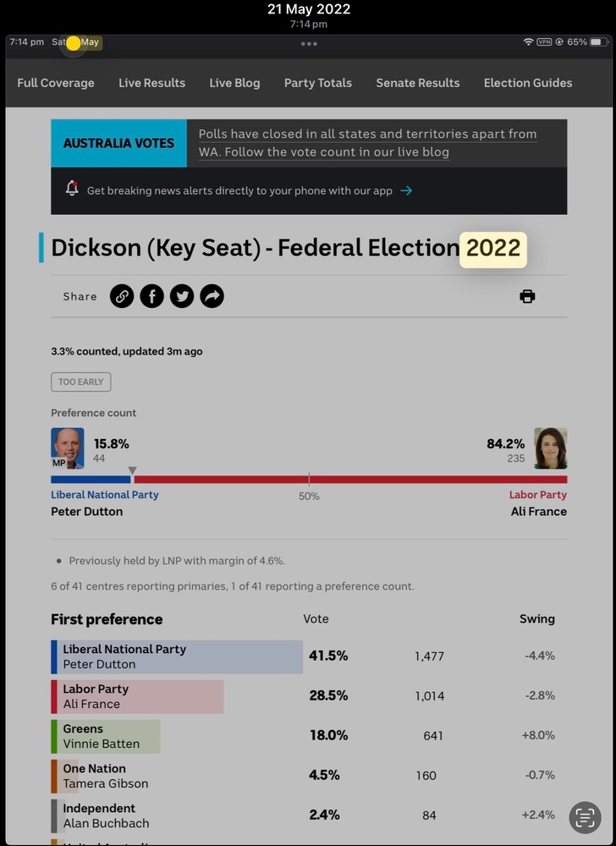Screen dimensions: 616x846
Task: Switch to Live Results
Action: [x=152, y=83]
